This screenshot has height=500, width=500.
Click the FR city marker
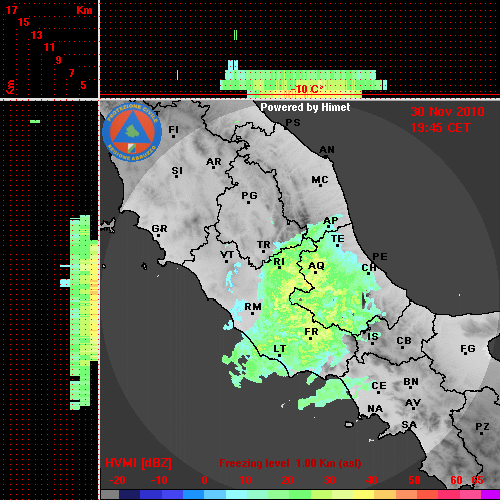coord(310,339)
